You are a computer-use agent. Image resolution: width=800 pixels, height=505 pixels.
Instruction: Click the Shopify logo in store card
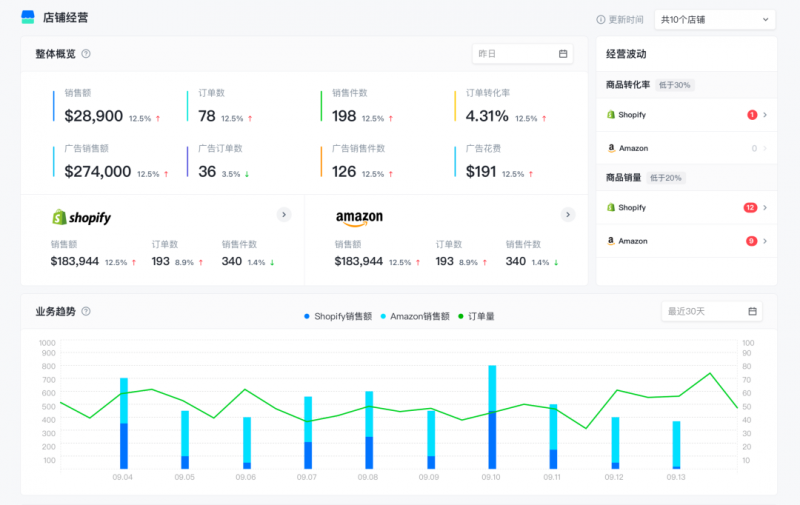tap(82, 217)
